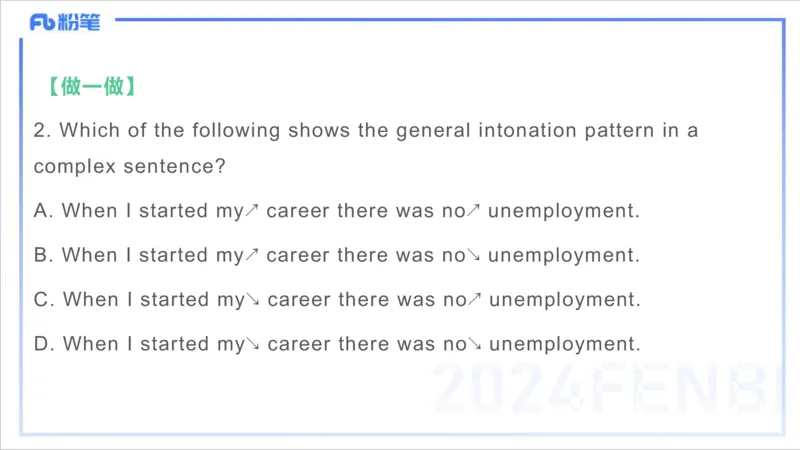Click the question number "2."

[41, 131]
